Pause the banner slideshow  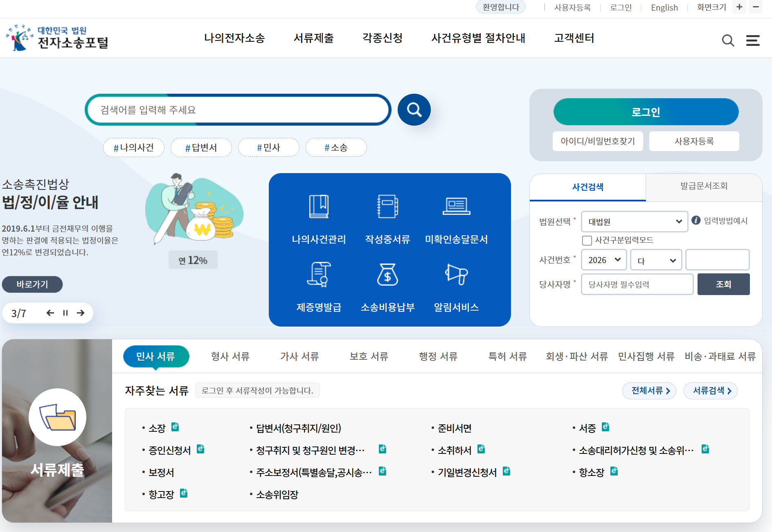click(65, 313)
